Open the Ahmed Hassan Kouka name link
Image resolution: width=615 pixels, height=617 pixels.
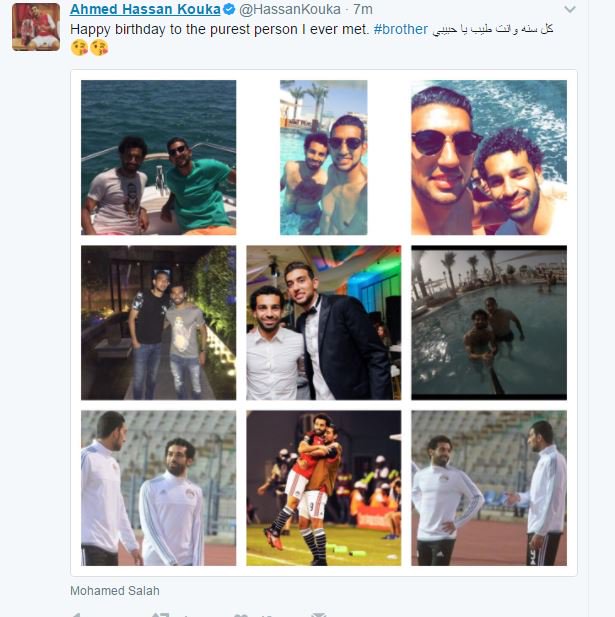pos(145,9)
